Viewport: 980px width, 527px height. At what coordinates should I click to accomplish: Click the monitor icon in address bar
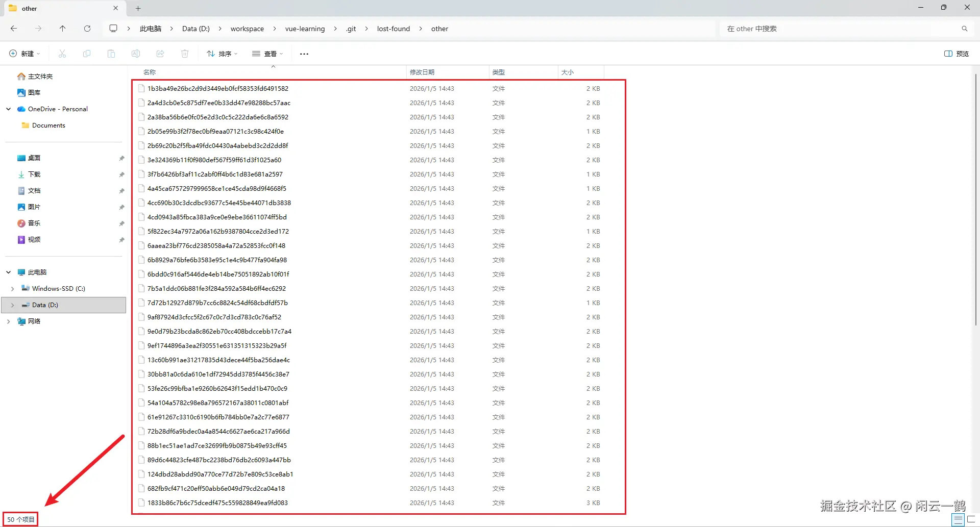tap(113, 29)
